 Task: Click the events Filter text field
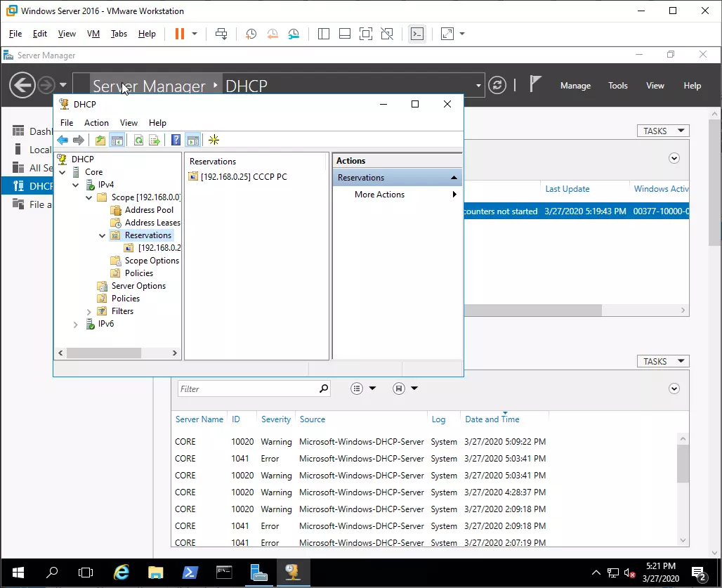(x=246, y=388)
